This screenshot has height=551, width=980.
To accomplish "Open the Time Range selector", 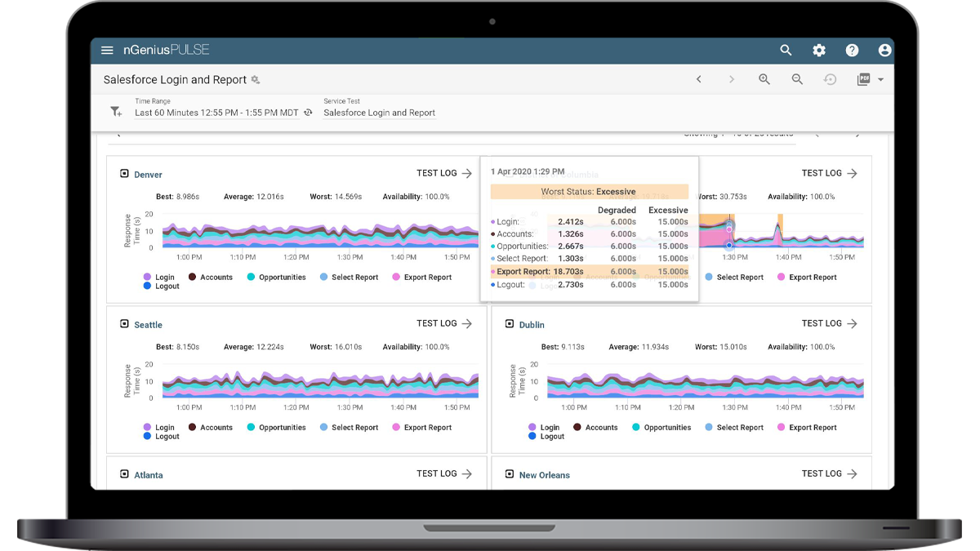I will point(216,113).
